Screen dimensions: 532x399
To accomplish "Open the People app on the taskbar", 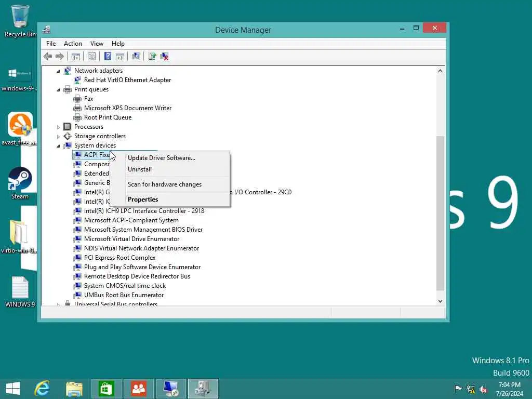I will (138, 389).
